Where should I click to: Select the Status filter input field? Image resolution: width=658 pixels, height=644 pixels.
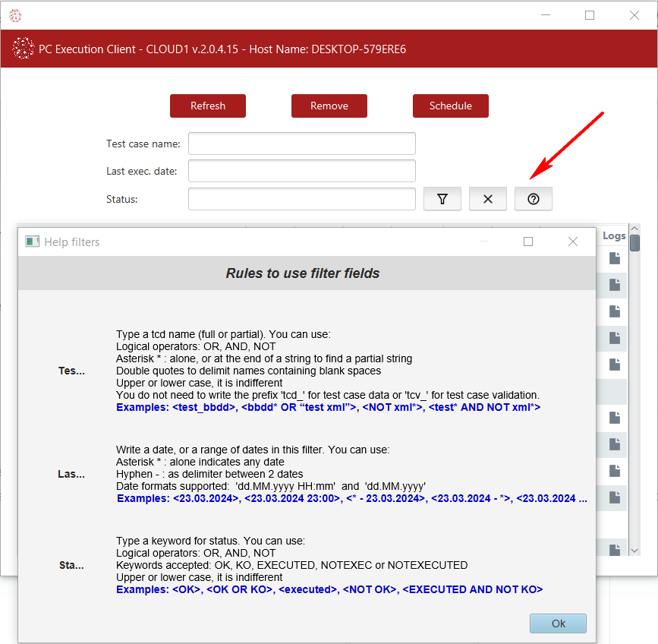click(x=302, y=199)
